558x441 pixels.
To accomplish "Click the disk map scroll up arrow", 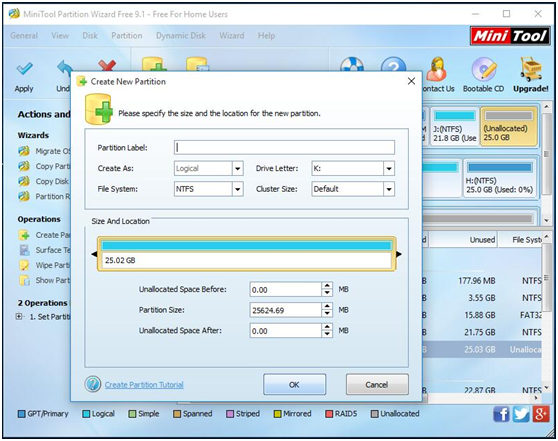I will click(546, 106).
